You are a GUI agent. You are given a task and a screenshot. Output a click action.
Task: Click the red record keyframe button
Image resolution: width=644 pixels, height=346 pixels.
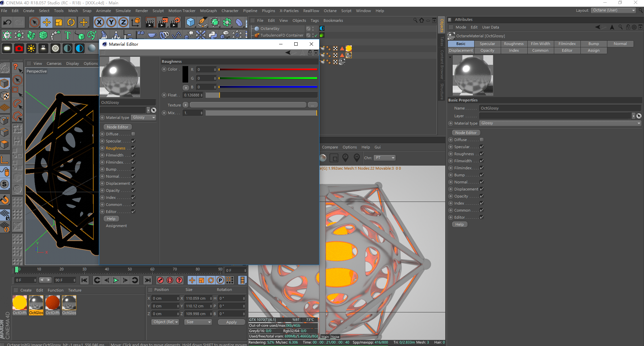click(x=160, y=280)
